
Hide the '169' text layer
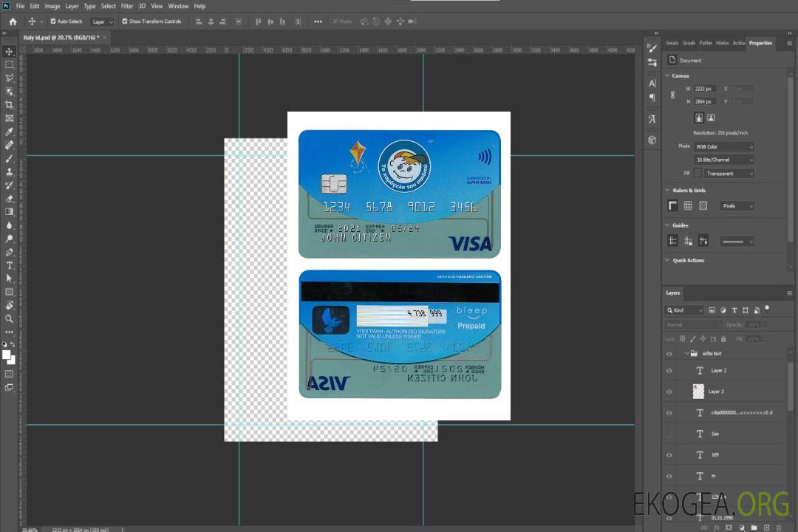[669, 455]
